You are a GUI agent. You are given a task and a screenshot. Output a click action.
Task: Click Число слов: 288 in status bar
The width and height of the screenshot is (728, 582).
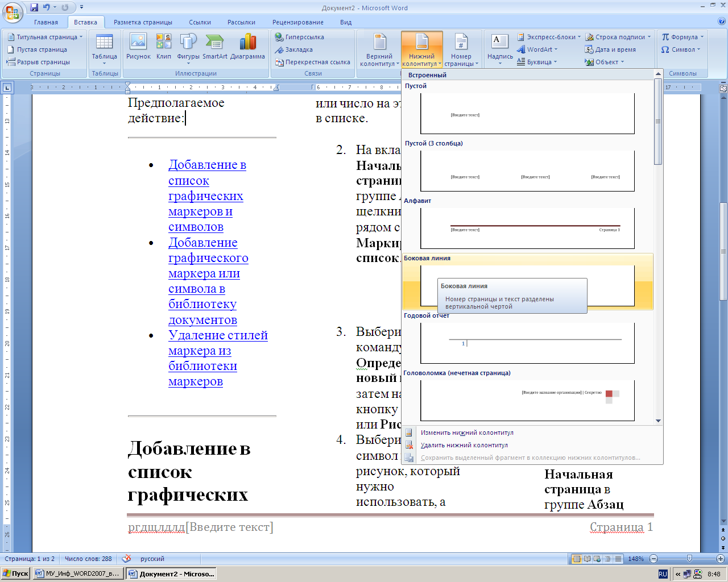coord(88,559)
